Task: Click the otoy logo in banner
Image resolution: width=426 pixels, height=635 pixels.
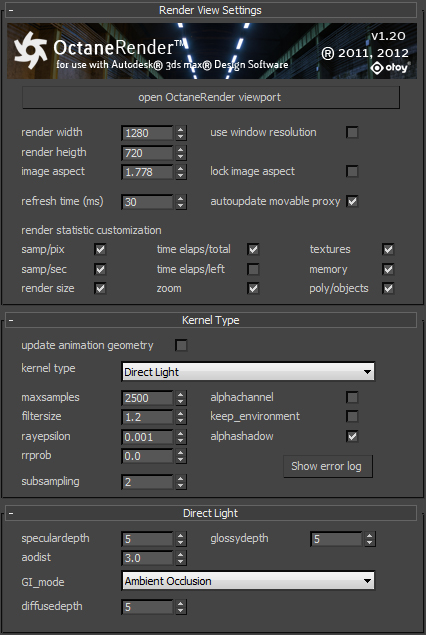Action: click(390, 68)
